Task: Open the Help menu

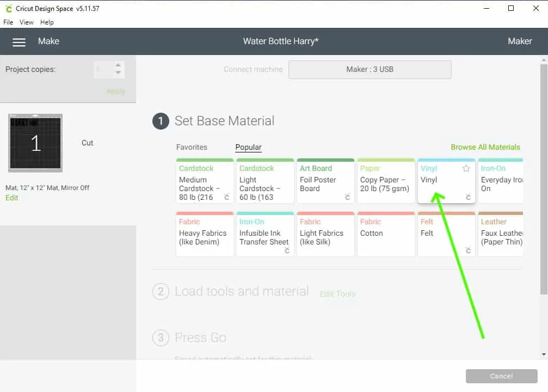Action: (47, 22)
